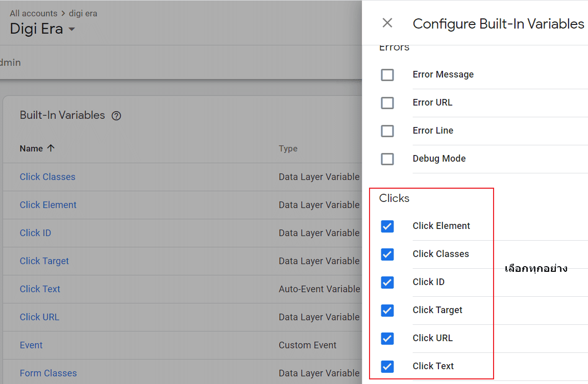Open the Form Classes variable details
Screen dimensions: 588x384
[x=48, y=373]
